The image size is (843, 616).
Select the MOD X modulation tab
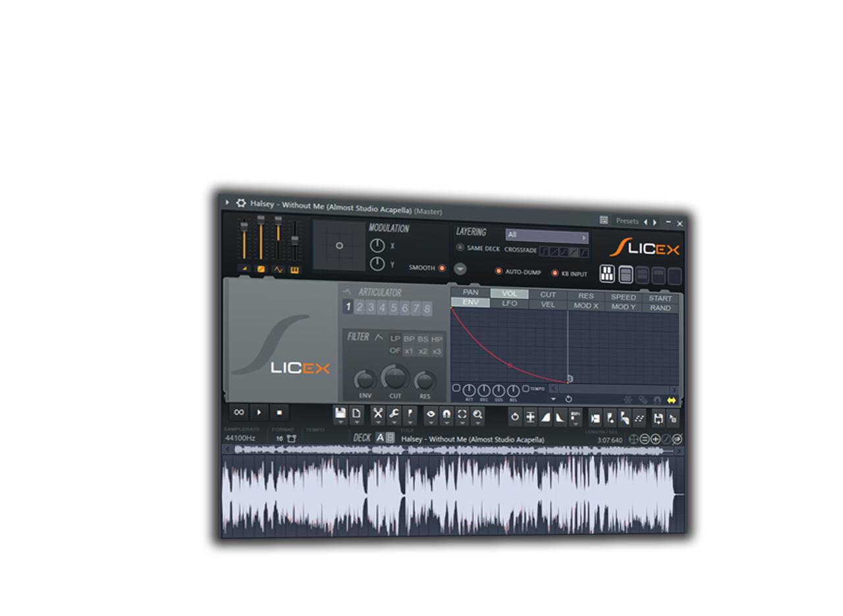tap(586, 306)
